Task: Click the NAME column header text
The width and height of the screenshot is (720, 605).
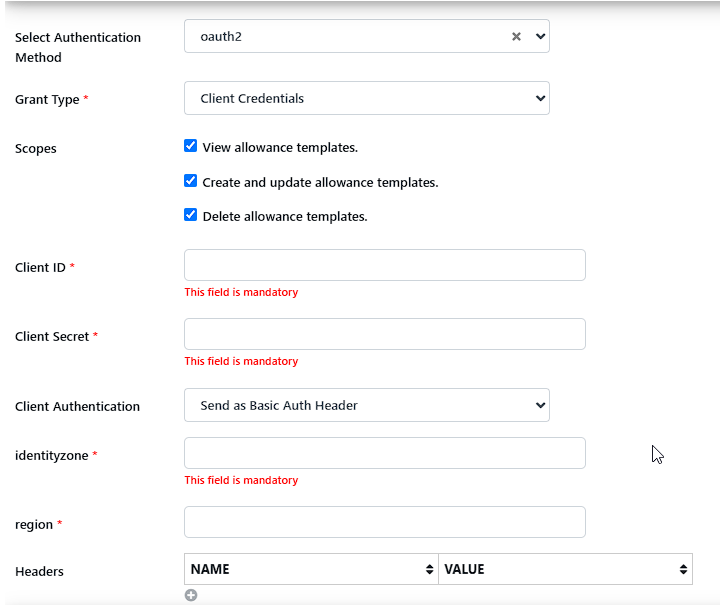Action: [210, 569]
